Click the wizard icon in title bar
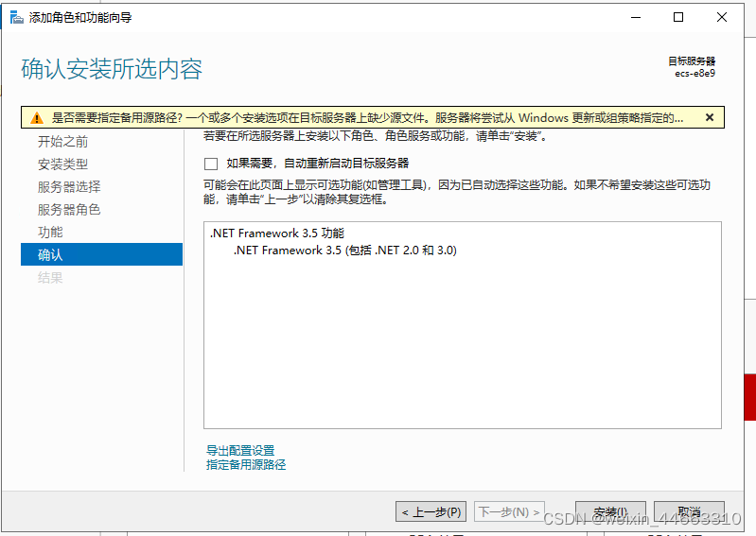The image size is (756, 536). pyautogui.click(x=16, y=17)
